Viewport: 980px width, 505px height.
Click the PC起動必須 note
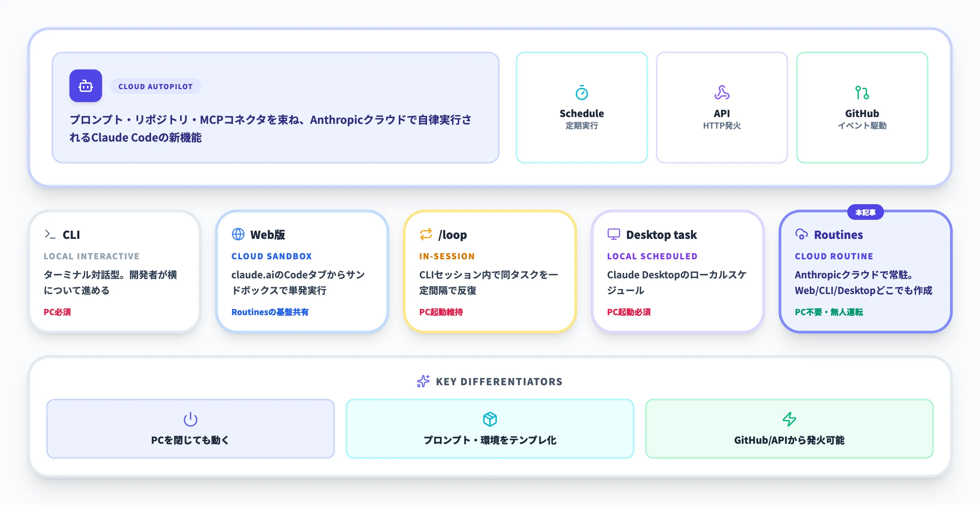(x=628, y=312)
